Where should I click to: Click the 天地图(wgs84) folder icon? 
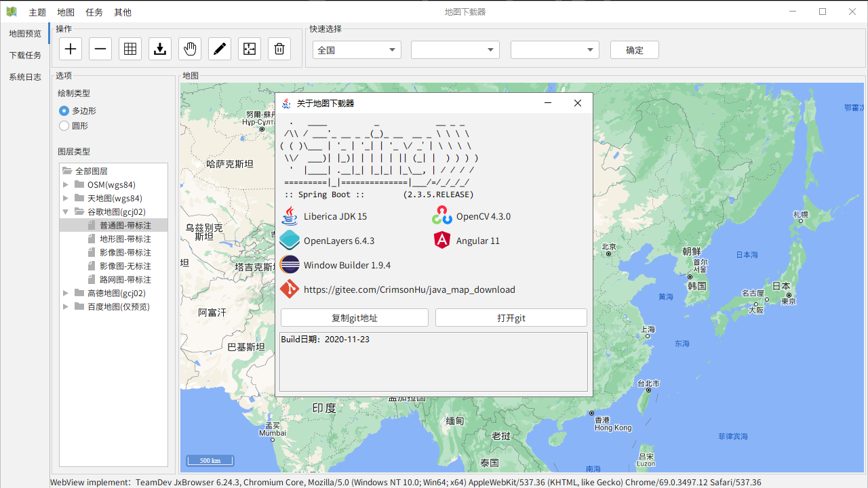click(x=79, y=198)
